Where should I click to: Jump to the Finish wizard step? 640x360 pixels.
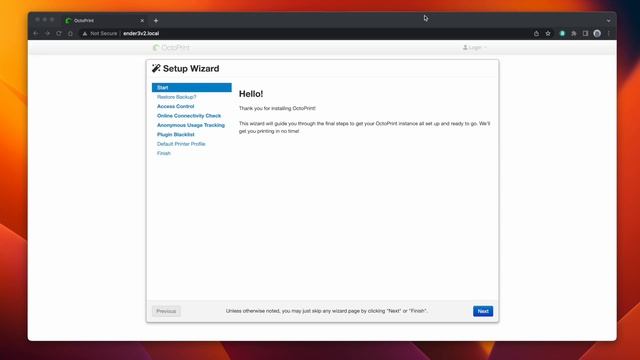pos(164,153)
